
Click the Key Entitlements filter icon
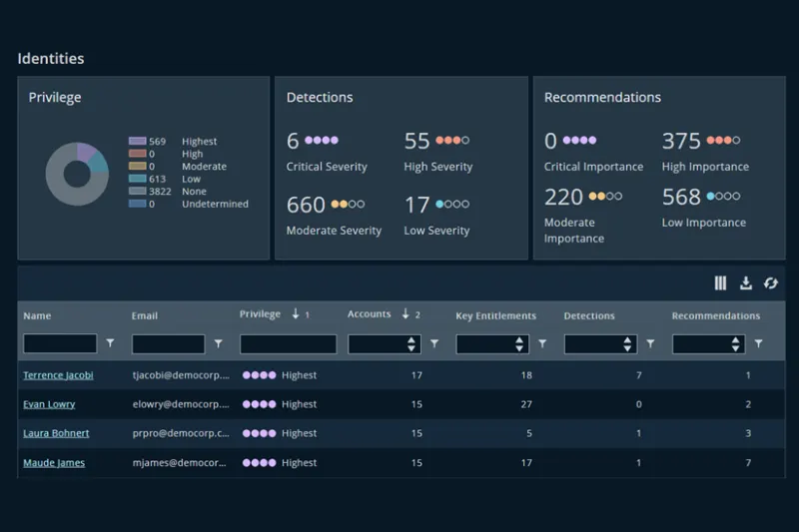pyautogui.click(x=542, y=343)
